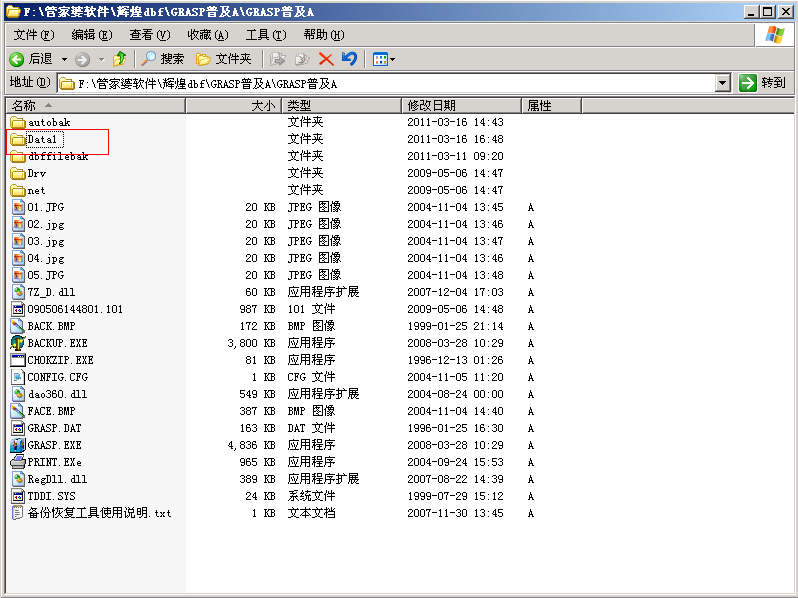The image size is (798, 598).
Task: Toggle the Folders (文件夹) pane
Action: pos(224,59)
